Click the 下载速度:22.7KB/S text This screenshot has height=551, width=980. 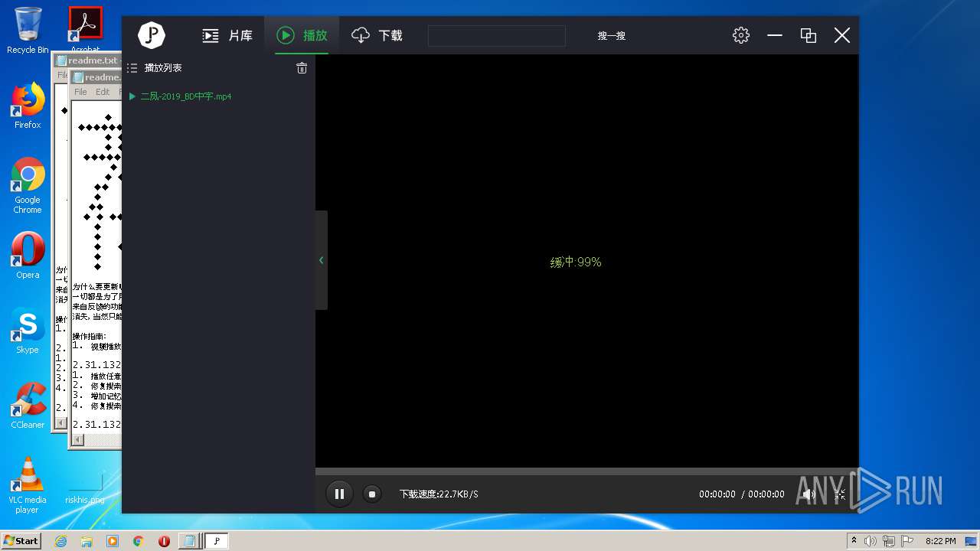[439, 494]
